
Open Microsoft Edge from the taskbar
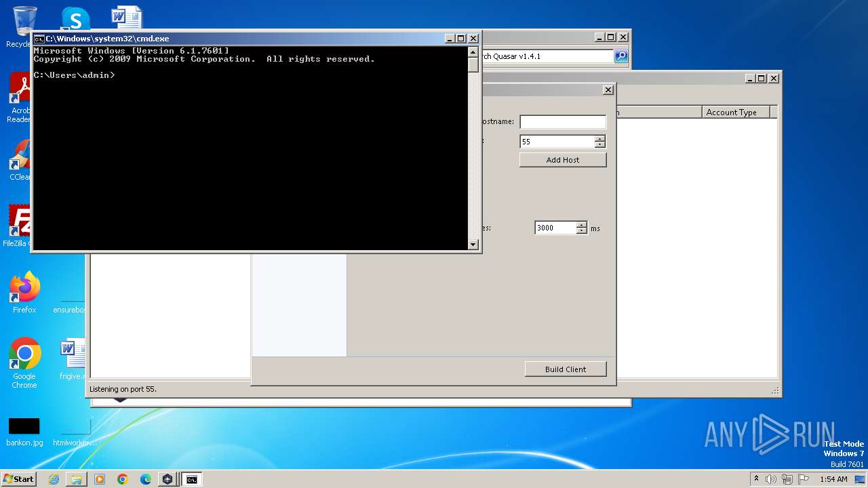(x=145, y=479)
